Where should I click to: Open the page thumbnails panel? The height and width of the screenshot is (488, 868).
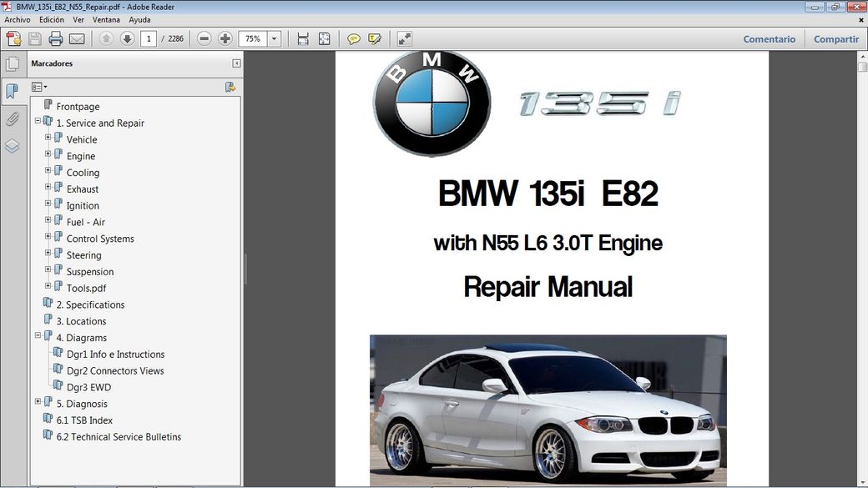click(12, 64)
